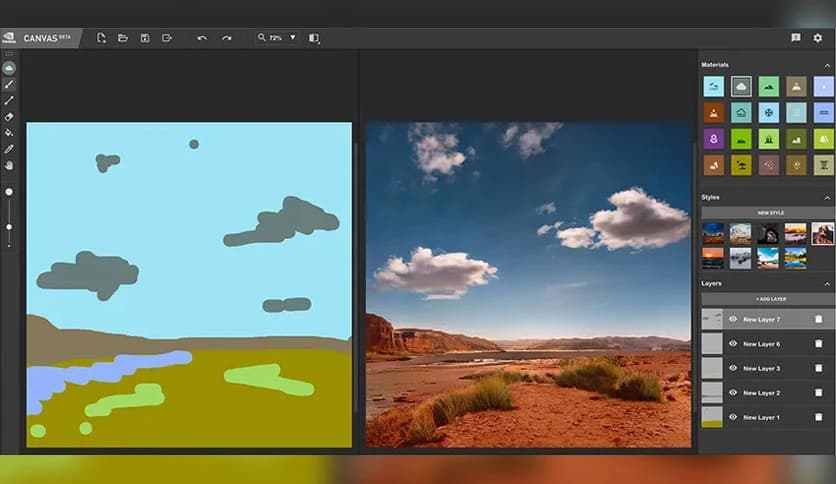Toggle the split view layout icon
The image size is (836, 484).
tap(314, 38)
